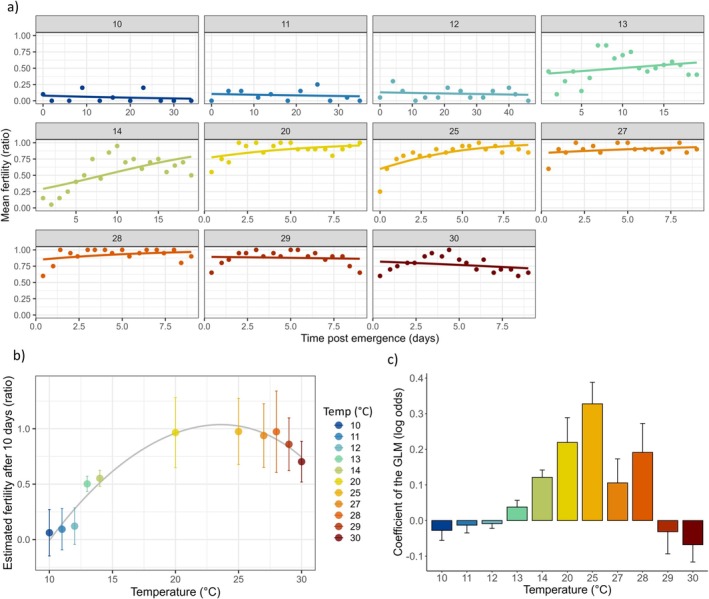The image size is (709, 599).
Task: Click panel b 'Temperature (°C)' axis title
Action: (175, 592)
